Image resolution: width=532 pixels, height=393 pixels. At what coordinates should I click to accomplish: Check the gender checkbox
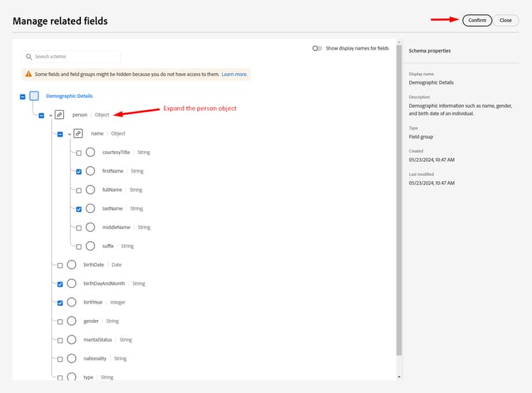[60, 321]
